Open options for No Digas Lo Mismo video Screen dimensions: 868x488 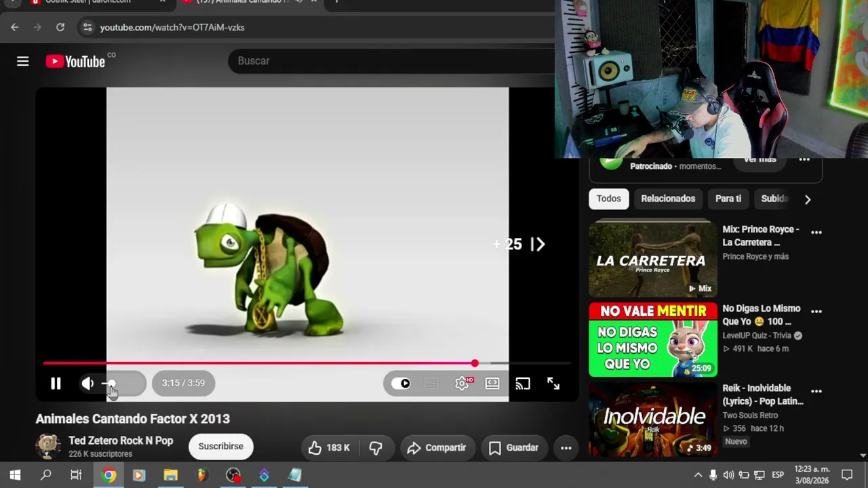816,312
